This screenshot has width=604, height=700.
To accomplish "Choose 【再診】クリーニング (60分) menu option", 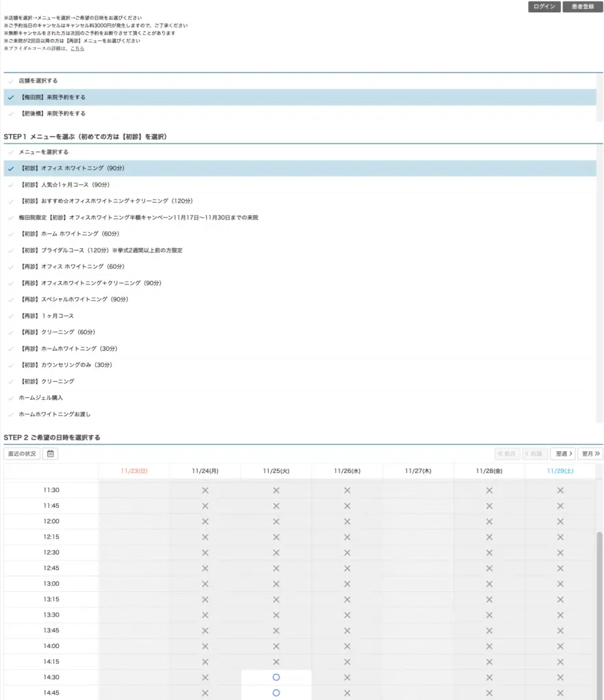I will click(x=58, y=332).
